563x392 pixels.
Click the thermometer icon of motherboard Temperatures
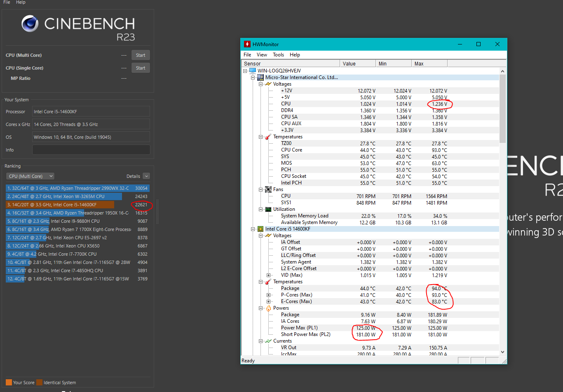click(268, 137)
